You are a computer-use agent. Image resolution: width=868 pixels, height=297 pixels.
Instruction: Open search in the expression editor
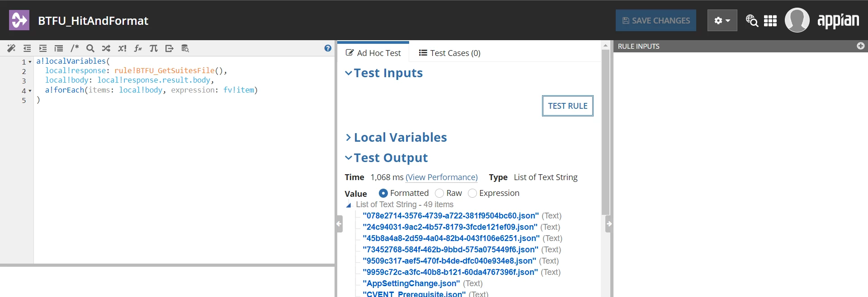tap(90, 48)
